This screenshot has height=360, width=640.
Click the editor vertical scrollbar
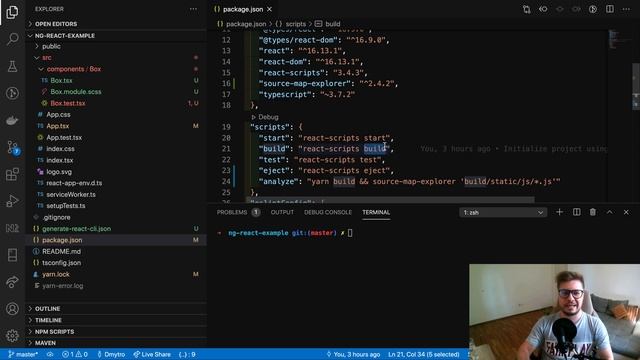pos(636,86)
